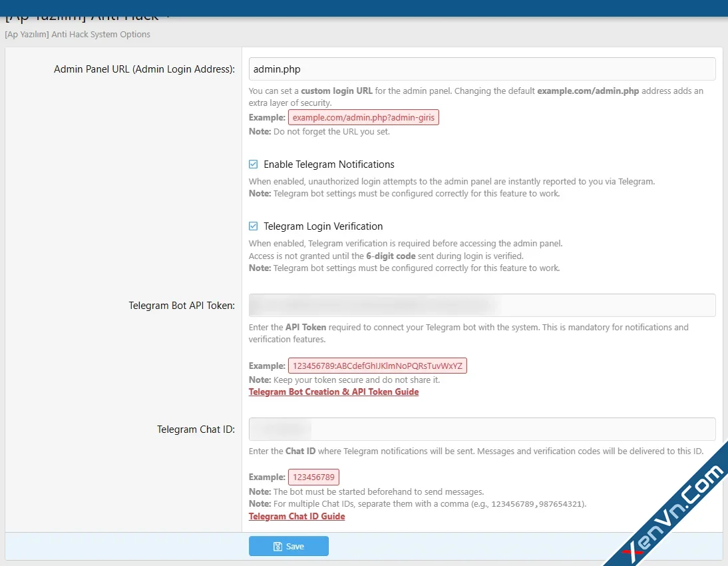The height and width of the screenshot is (566, 728).
Task: Click the multiple Chat IDs comma note
Action: 417,503
